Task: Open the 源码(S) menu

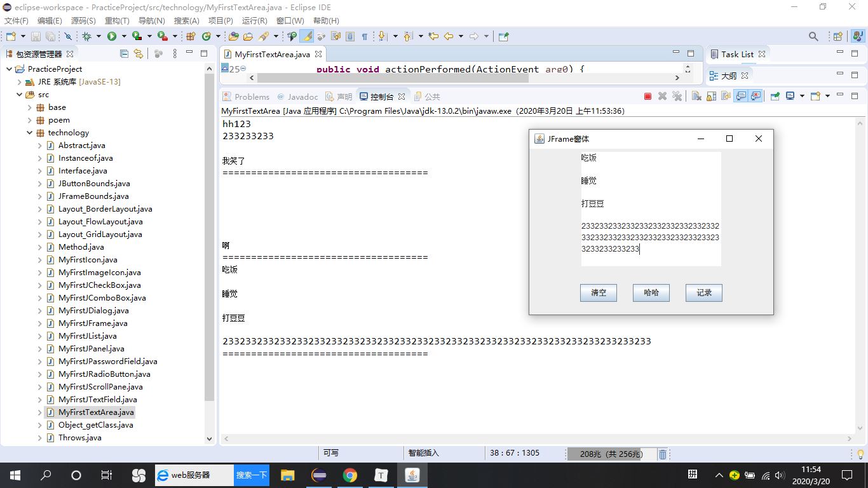Action: 83,21
